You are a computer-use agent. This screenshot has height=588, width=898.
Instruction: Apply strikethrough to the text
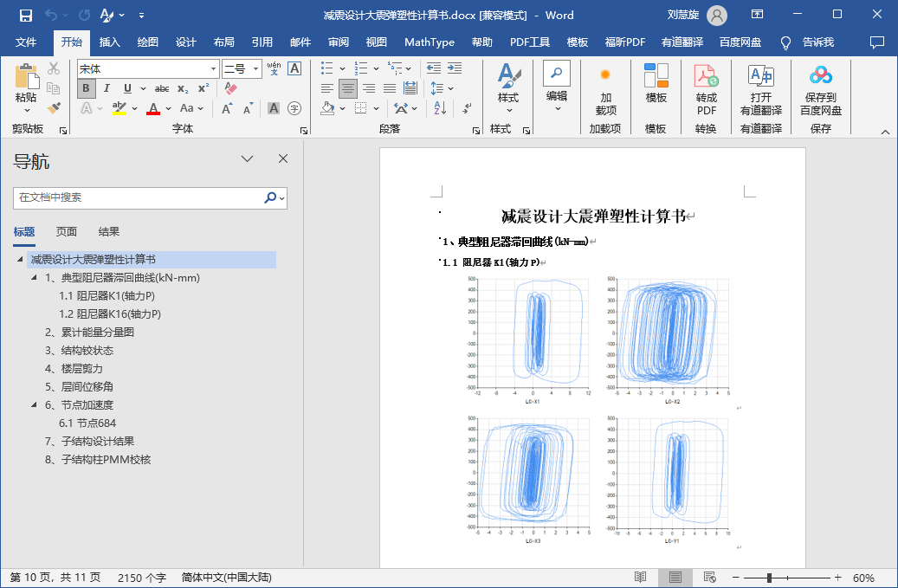coord(161,88)
